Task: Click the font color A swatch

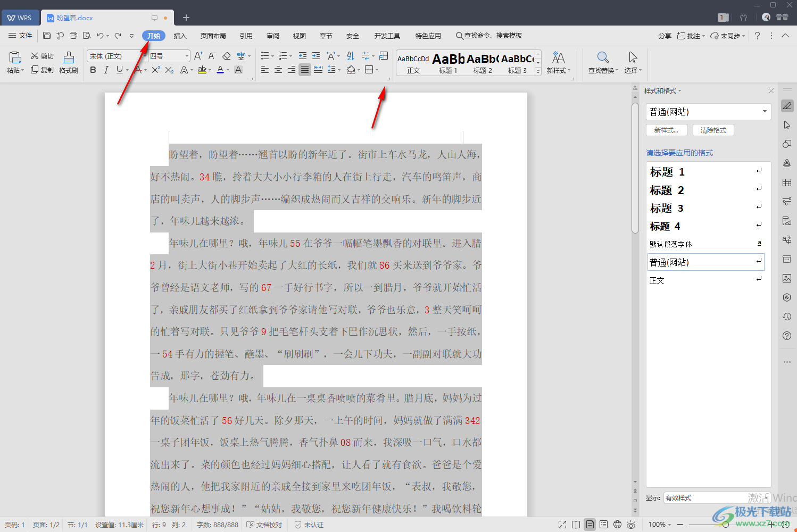Action: 220,70
